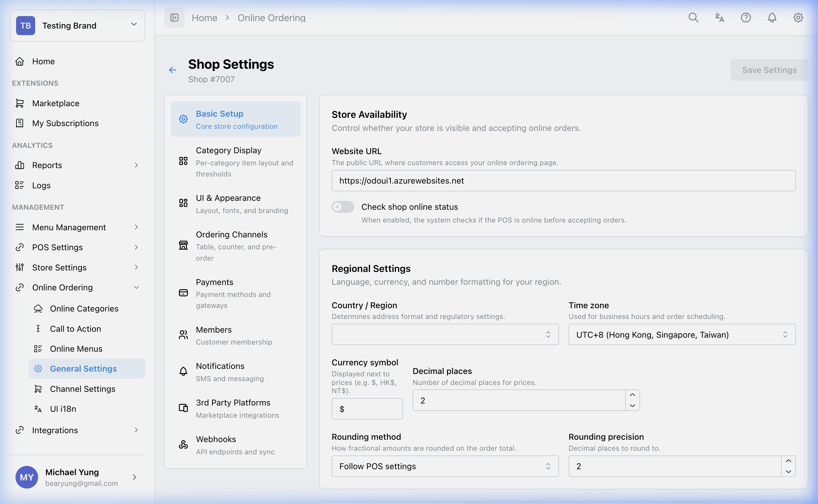Select the Channel Settings sidebar item
This screenshot has width=818, height=504.
[82, 389]
